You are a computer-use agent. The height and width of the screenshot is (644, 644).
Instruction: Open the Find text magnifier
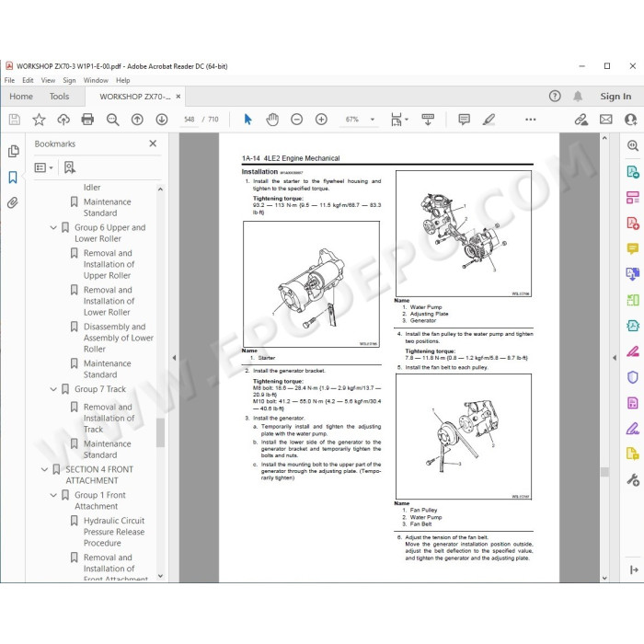point(112,120)
